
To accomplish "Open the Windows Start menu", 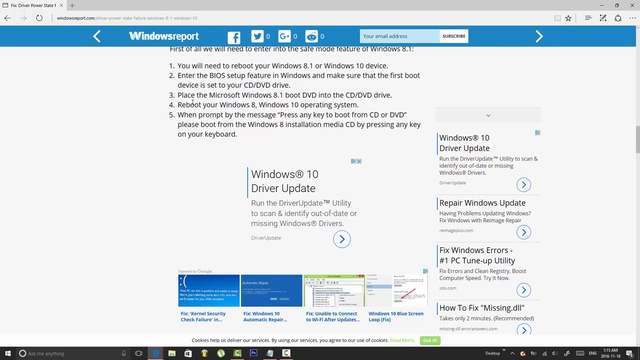I will tap(8, 353).
